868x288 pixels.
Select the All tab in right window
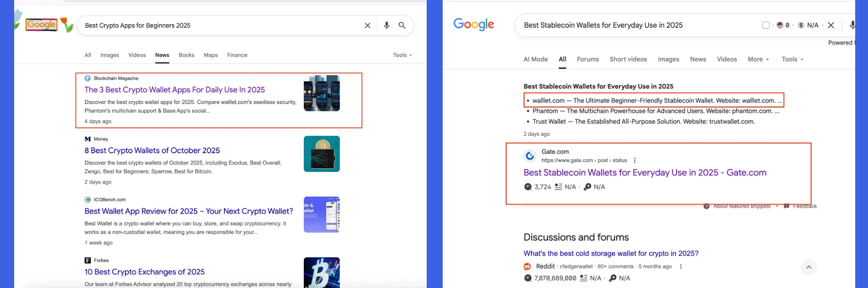[x=562, y=59]
